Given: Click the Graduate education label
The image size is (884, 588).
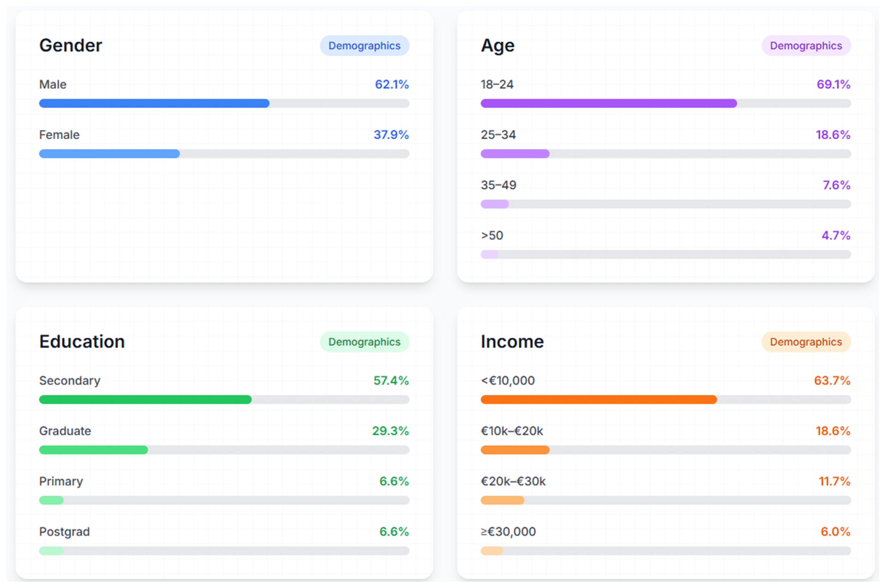Looking at the screenshot, I should point(65,431).
